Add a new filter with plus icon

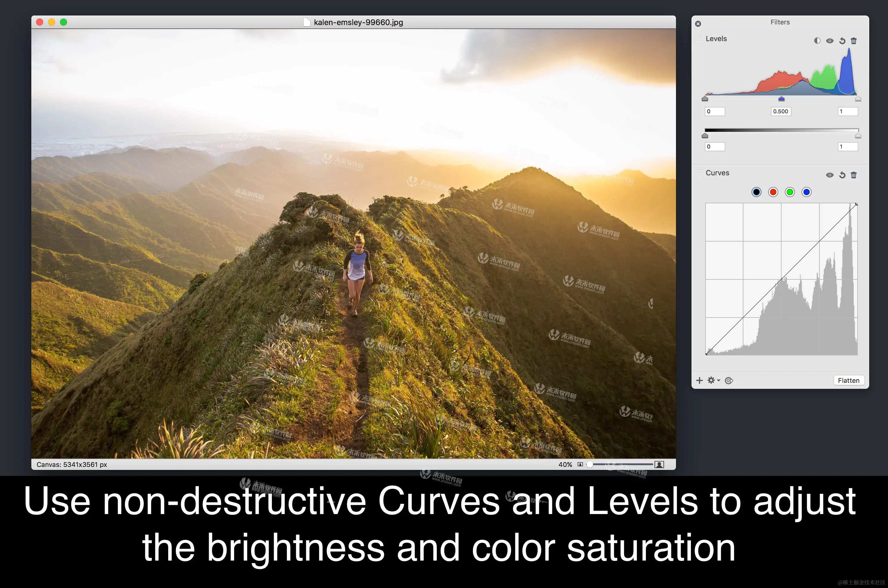pyautogui.click(x=699, y=381)
